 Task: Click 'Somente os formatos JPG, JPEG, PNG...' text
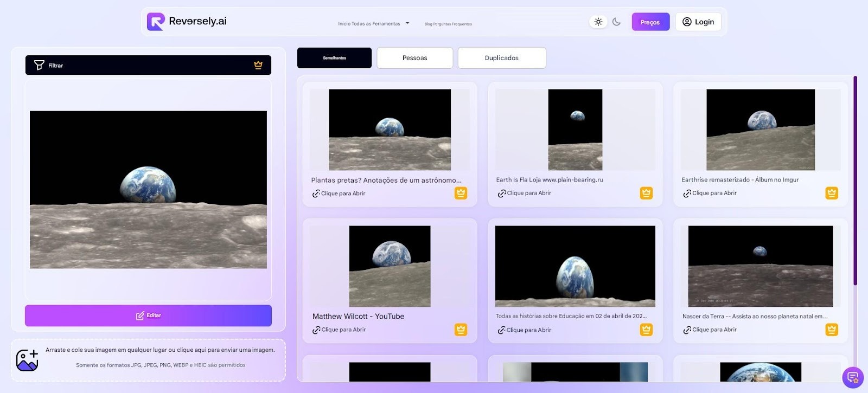[161, 365]
